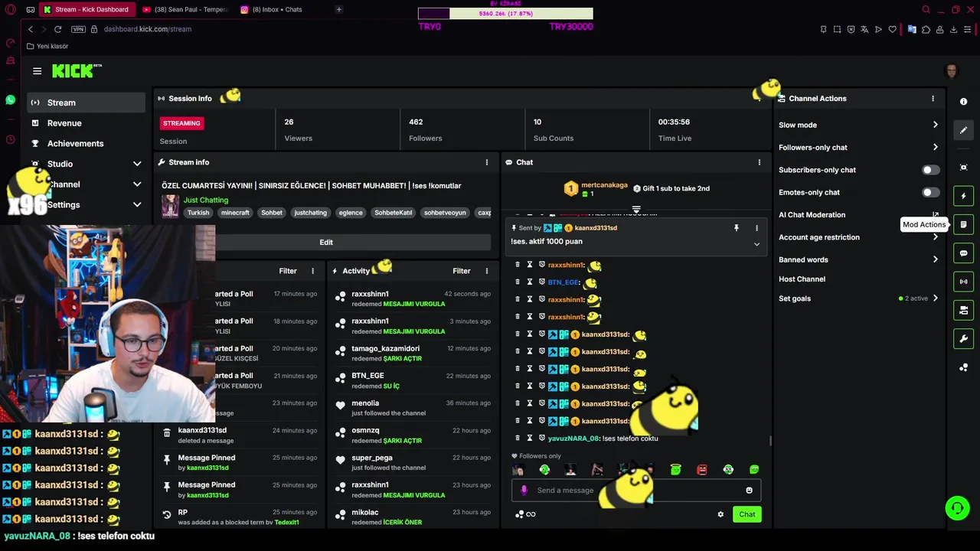Click the mertcanakaga top gifter entry

[596, 188]
